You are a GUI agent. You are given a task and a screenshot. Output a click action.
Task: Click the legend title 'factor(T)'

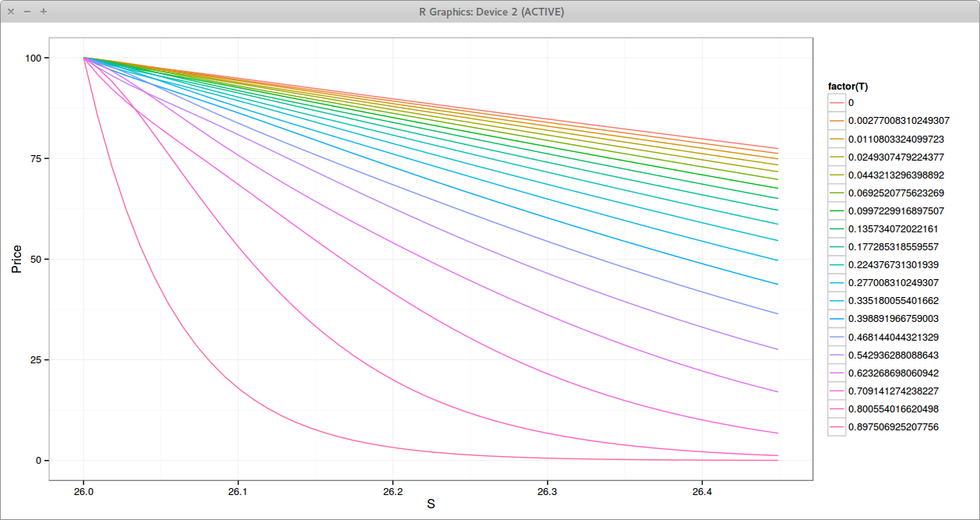848,87
